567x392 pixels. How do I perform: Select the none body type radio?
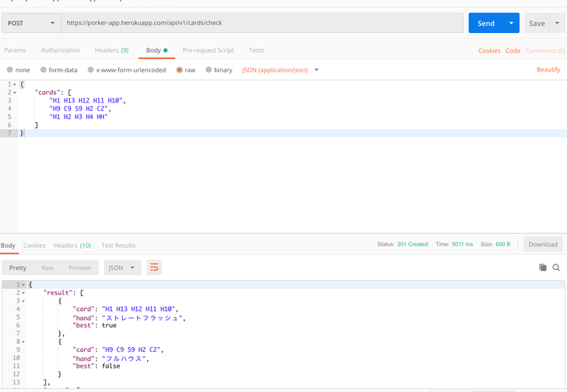click(x=9, y=70)
